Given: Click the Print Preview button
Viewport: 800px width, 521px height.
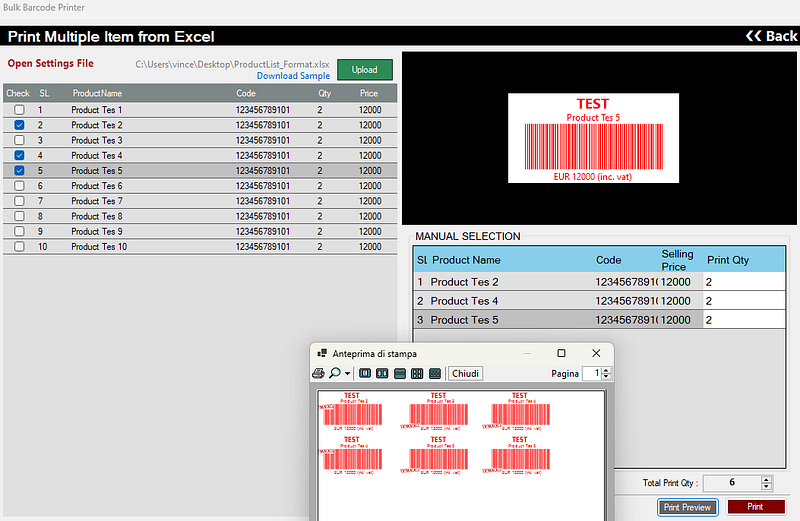Looking at the screenshot, I should [x=687, y=507].
